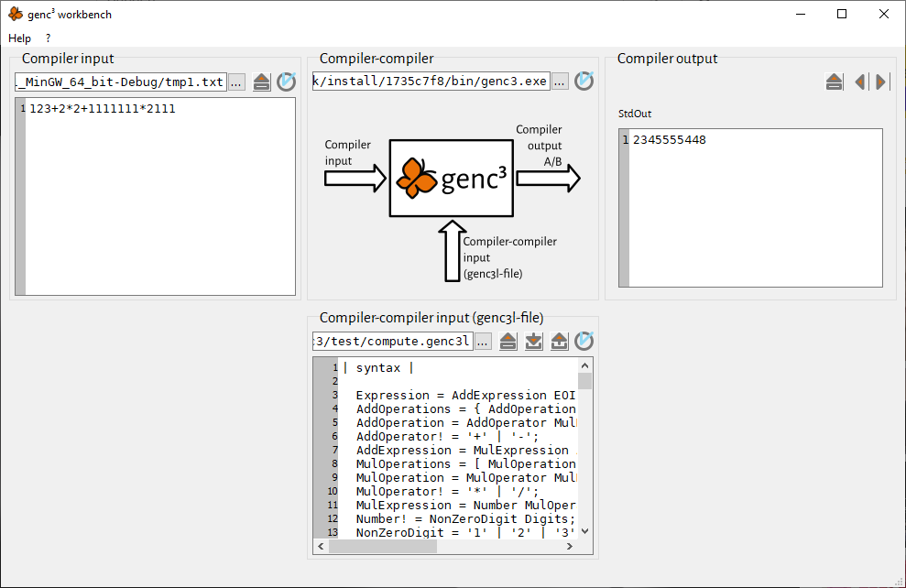Browse for genc3.exe with the '...' button
The image size is (906, 588).
(x=560, y=82)
